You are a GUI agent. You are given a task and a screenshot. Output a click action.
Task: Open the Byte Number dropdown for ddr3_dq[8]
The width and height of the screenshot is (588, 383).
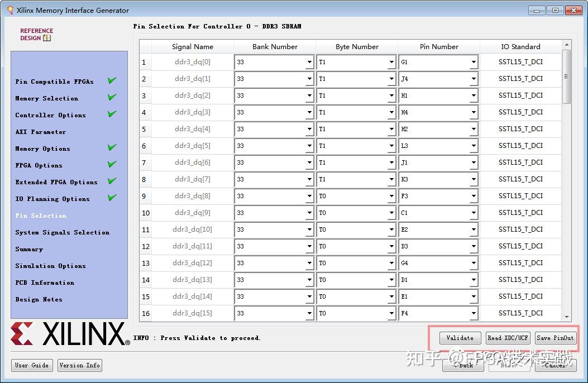tap(391, 196)
